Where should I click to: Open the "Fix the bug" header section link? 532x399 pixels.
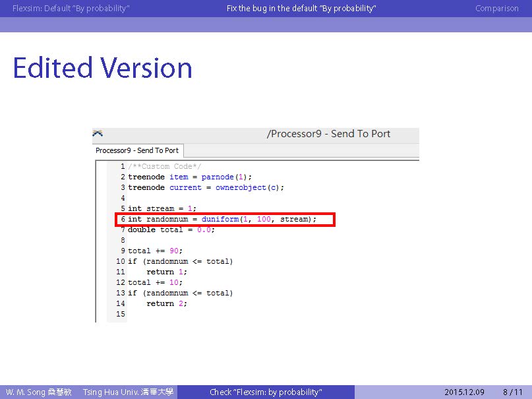[301, 9]
